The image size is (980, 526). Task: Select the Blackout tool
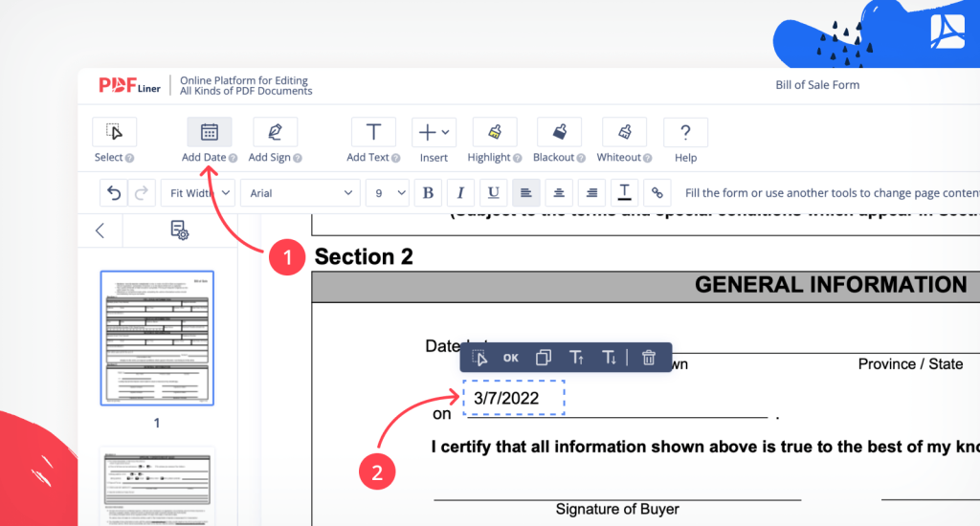coord(559,133)
